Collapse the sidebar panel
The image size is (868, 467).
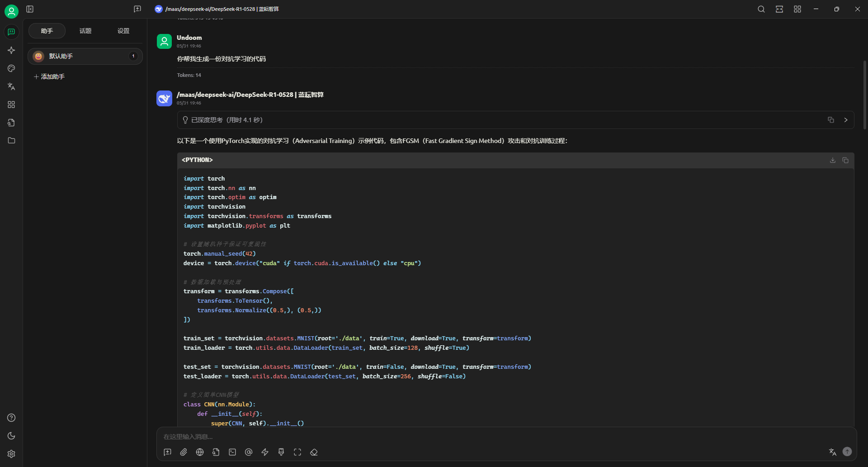[30, 9]
